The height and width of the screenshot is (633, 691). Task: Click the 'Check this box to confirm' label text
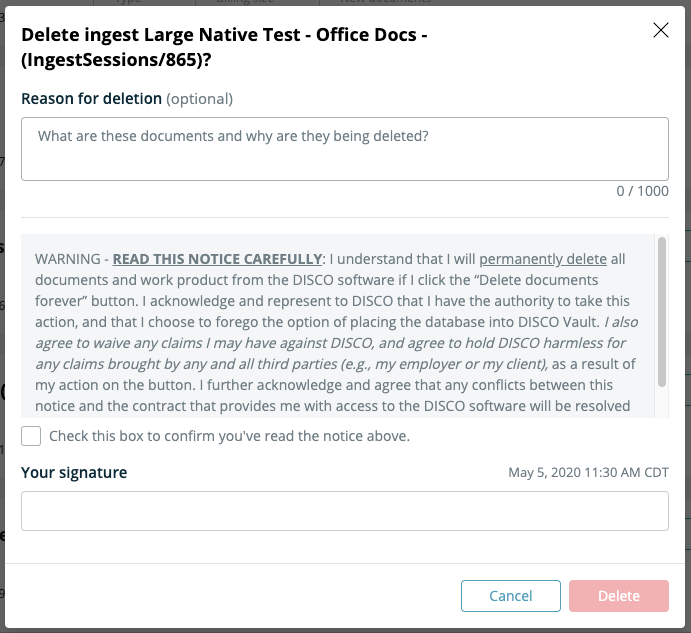click(229, 436)
